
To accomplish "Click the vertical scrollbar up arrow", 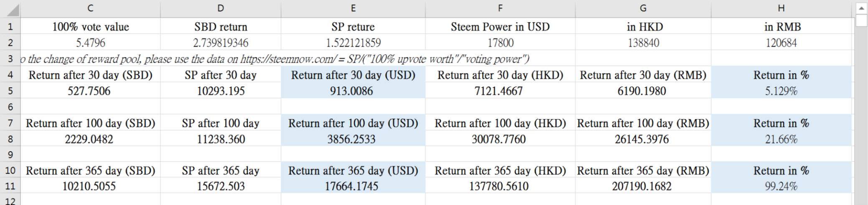I will click(861, 8).
